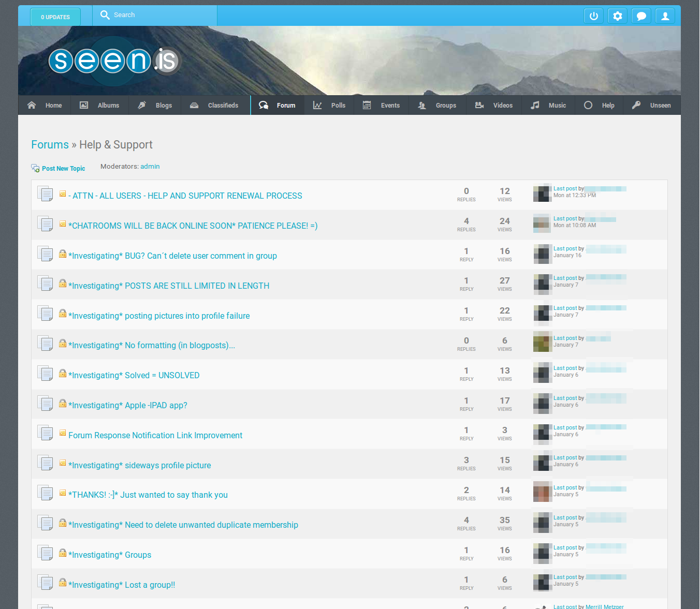Open CHATROOMS WILL BE BACK ONLINE SOON thread
The image size is (700, 609).
(193, 226)
